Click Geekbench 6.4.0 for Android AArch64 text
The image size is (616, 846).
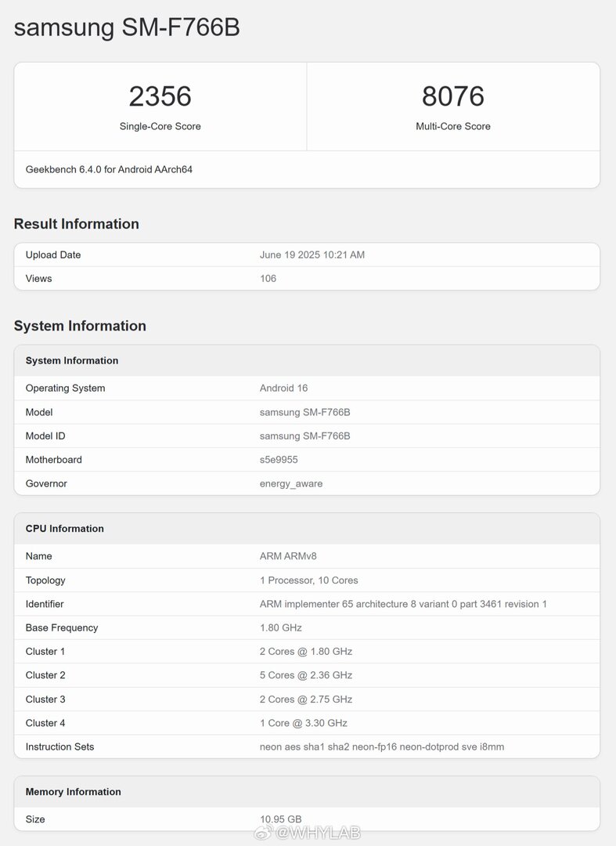tap(109, 169)
